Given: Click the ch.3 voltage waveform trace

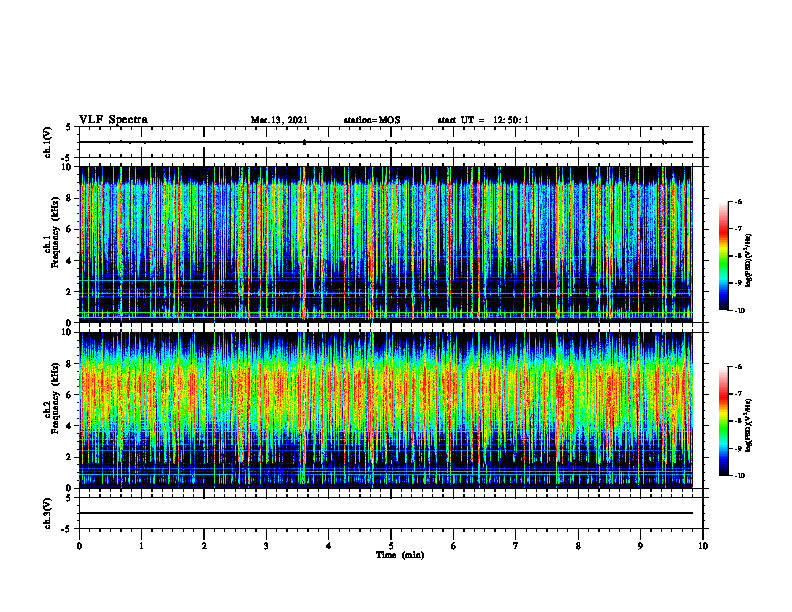Looking at the screenshot, I should click(386, 513).
